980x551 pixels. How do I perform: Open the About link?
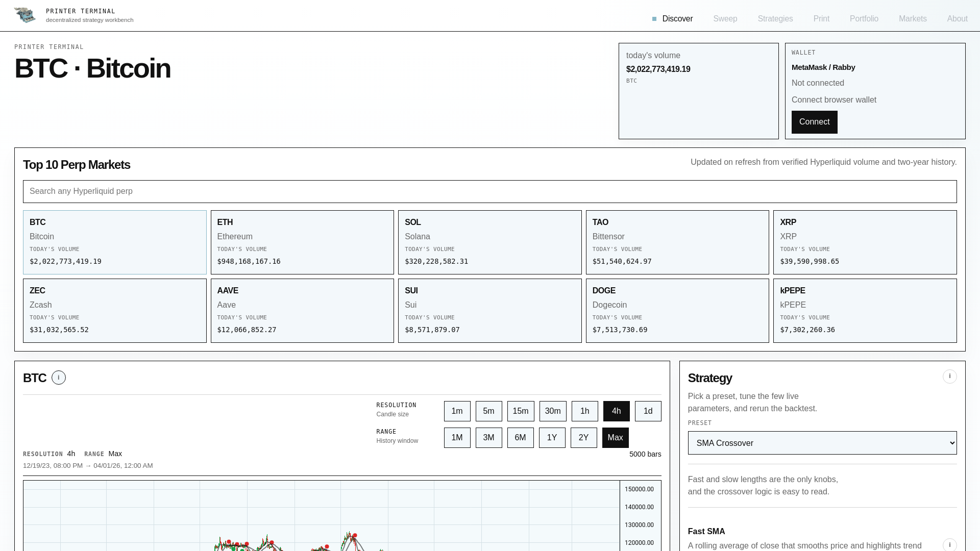[x=957, y=19]
